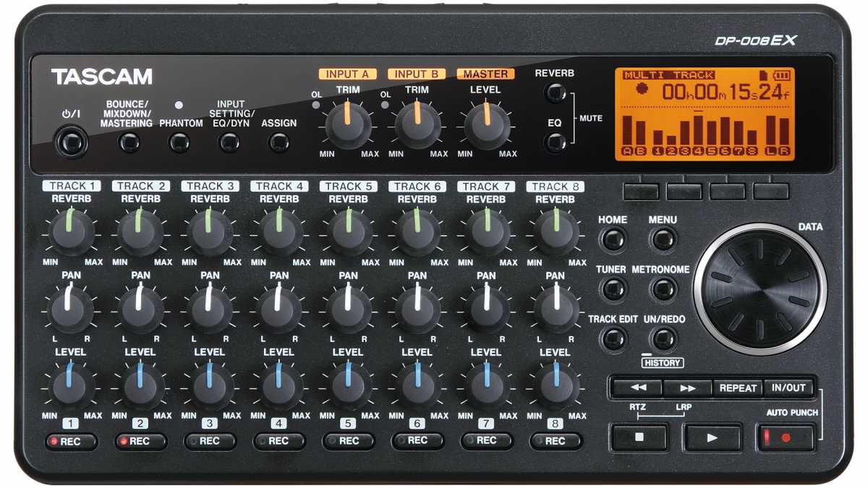Image resolution: width=868 pixels, height=488 pixels.
Task: Toggle the PHANTOM power button
Action: tap(179, 143)
